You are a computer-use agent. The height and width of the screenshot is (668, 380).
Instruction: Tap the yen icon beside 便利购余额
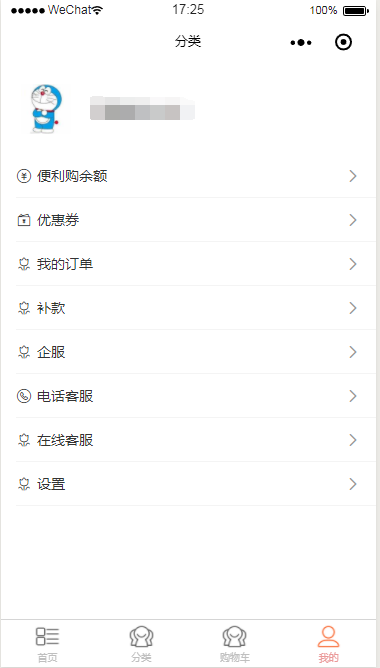(23, 176)
